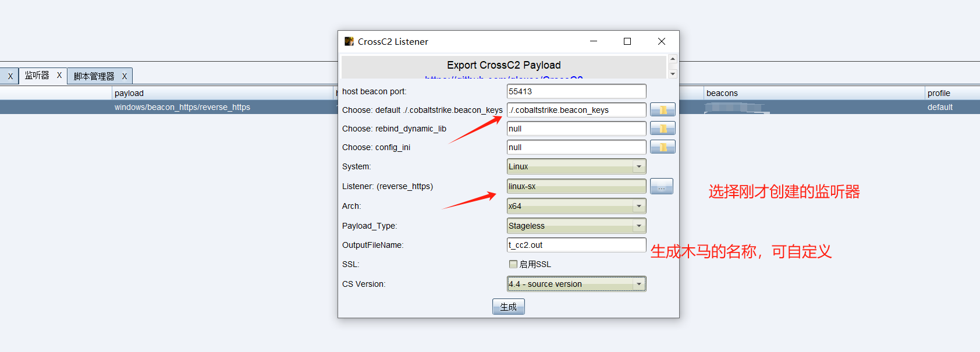The height and width of the screenshot is (352, 980).
Task: Click the CrossC2 Listener window title icon
Action: coord(349,41)
